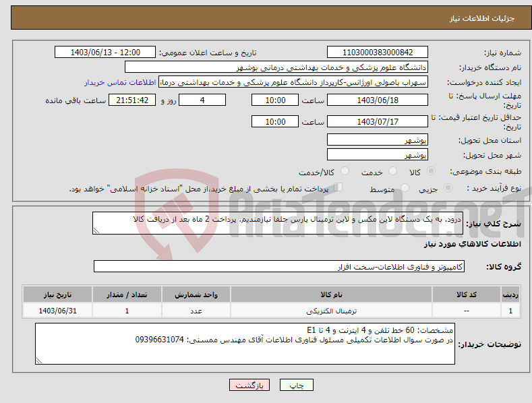532x403 pixels.
Task: Select the جزیی purchase type radio
Action: 448,188
